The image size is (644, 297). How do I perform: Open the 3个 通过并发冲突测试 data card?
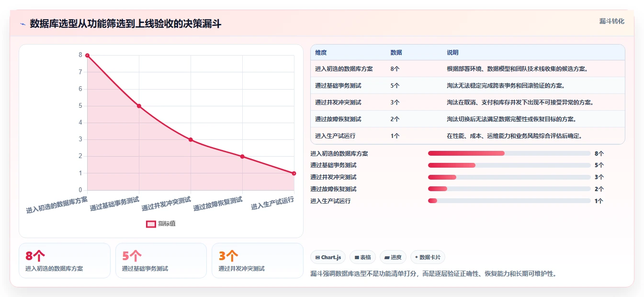(x=258, y=261)
